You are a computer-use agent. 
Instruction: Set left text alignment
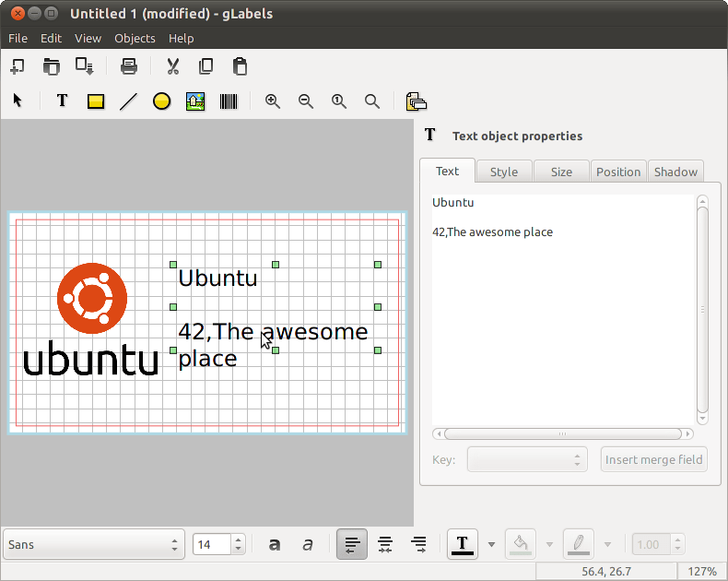[352, 544]
